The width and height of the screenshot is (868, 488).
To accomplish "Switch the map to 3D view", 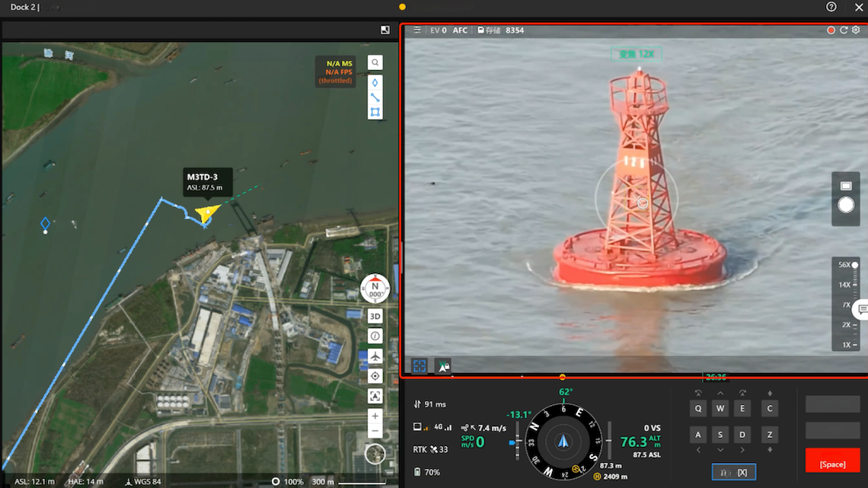I will (x=375, y=316).
